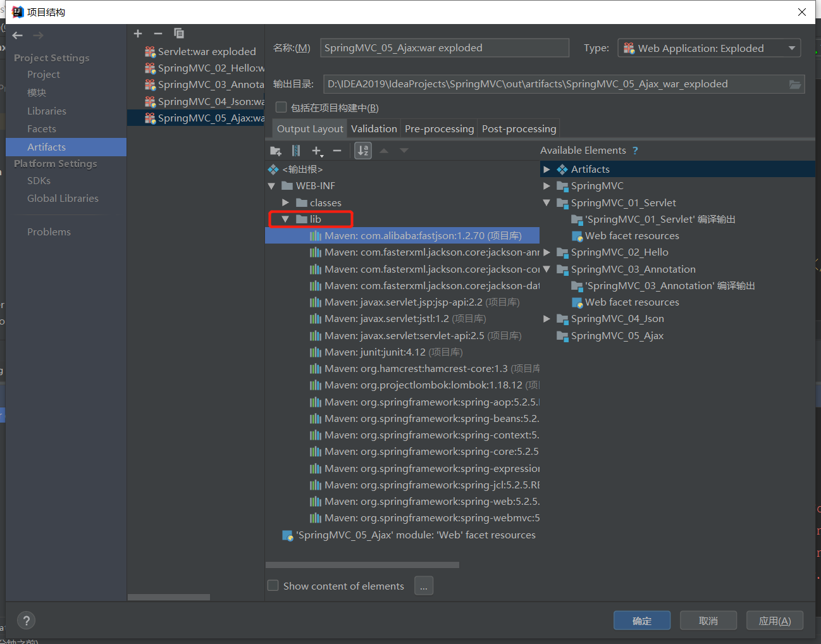This screenshot has height=644, width=821.
Task: Check Show content of elements
Action: coord(273,586)
